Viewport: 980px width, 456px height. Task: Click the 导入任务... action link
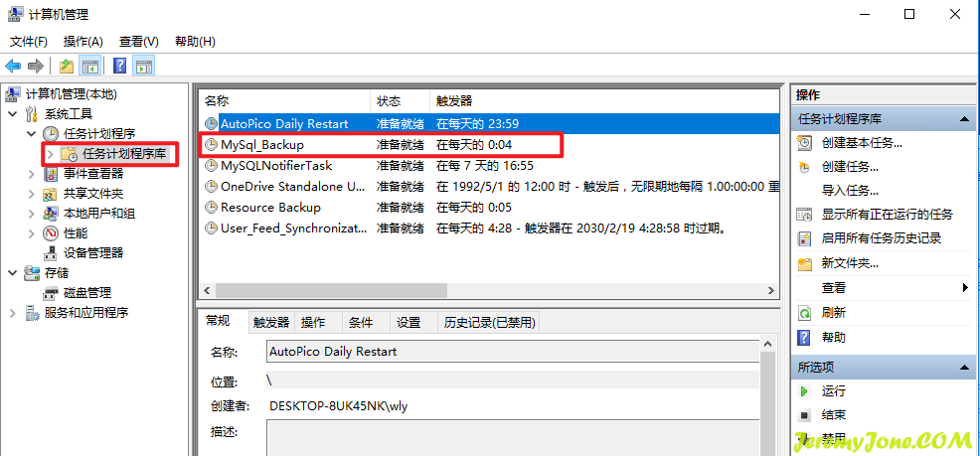coord(850,191)
